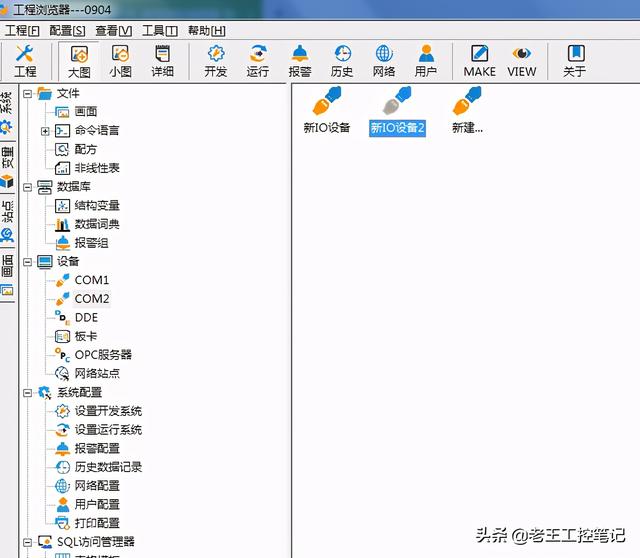The width and height of the screenshot is (640, 558).
Task: Open the 工程 menu
Action: (x=22, y=31)
